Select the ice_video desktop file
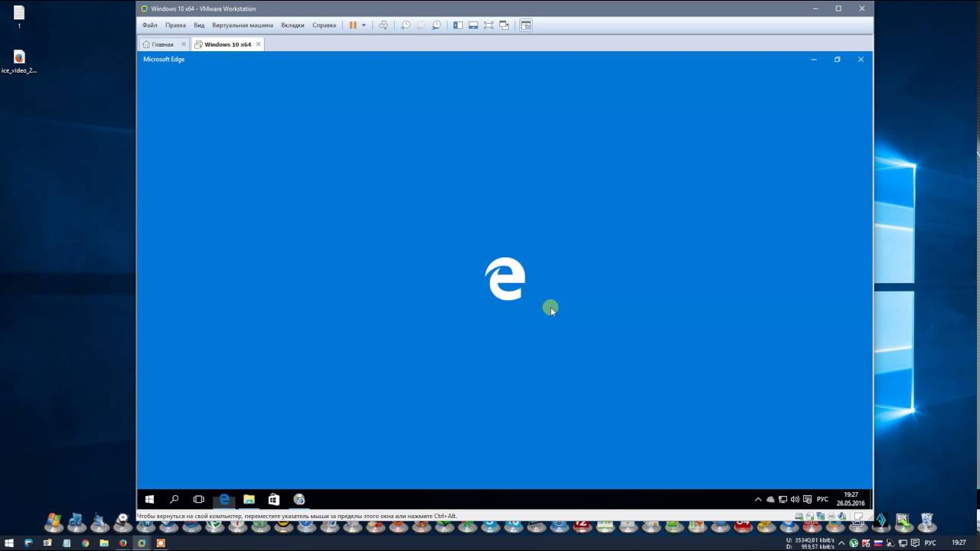Image resolution: width=980 pixels, height=551 pixels. [x=19, y=62]
